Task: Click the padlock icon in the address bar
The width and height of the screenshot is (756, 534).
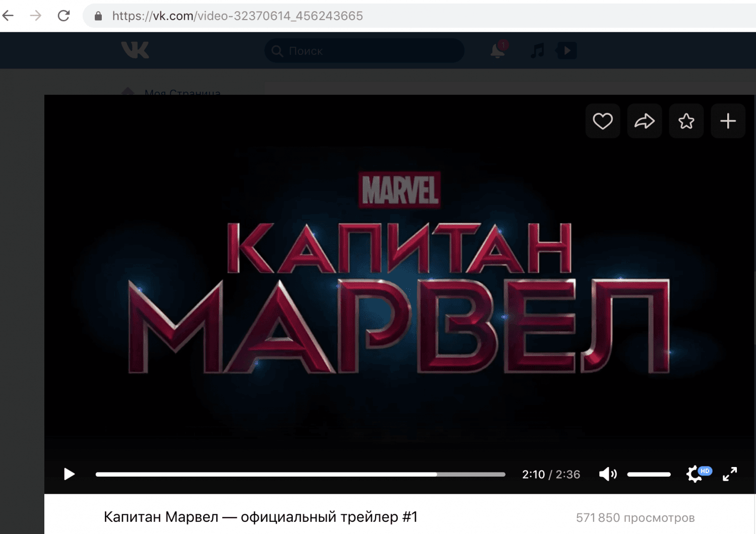Action: point(98,16)
